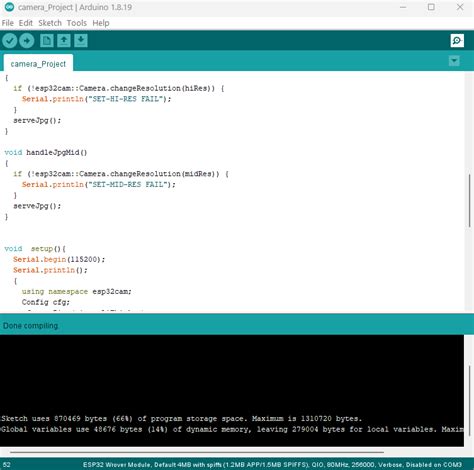The width and height of the screenshot is (474, 470).
Task: Expand the tab options dropdown arrow
Action: [x=454, y=61]
